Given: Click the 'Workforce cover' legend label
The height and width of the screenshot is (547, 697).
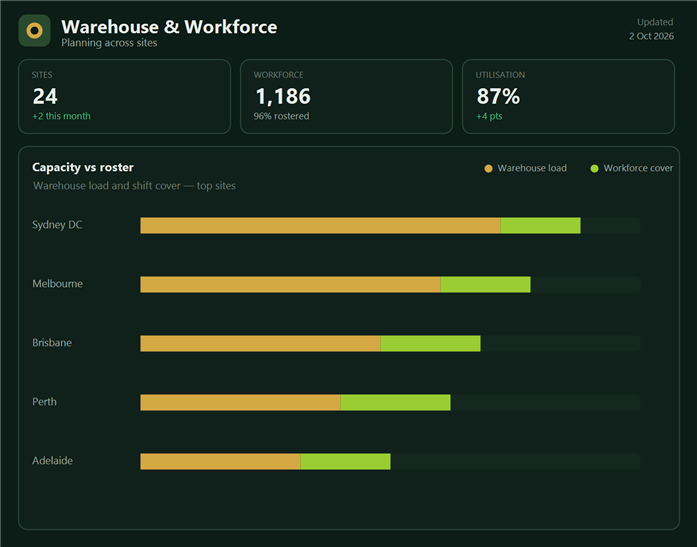Looking at the screenshot, I should tap(638, 168).
